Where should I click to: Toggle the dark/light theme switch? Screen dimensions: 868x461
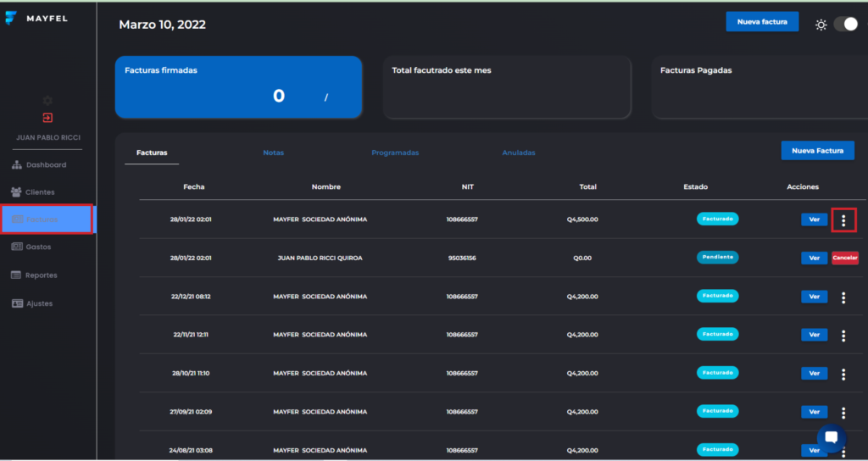(845, 24)
